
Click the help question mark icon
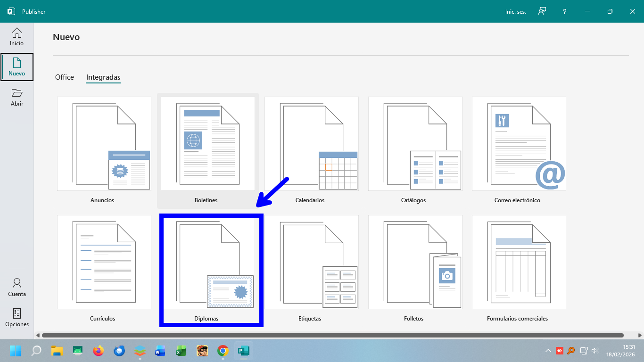[x=565, y=11]
